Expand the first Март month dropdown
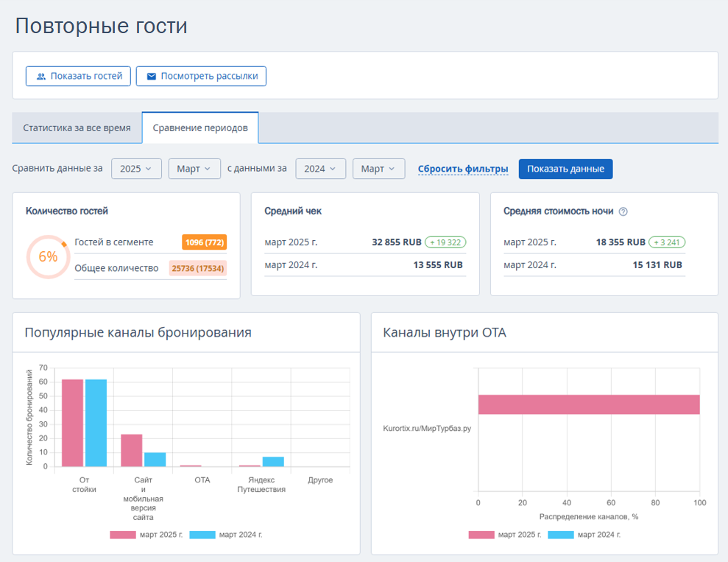 tap(194, 169)
